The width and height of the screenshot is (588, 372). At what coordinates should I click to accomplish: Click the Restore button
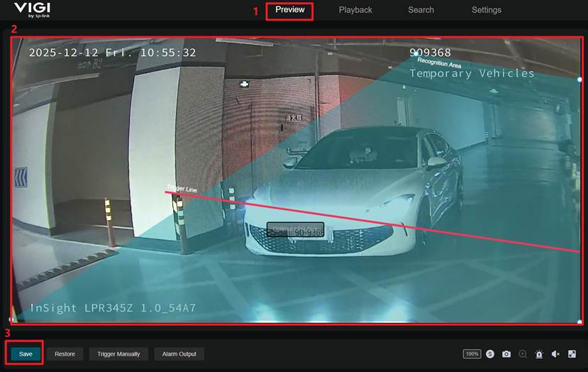tap(65, 354)
